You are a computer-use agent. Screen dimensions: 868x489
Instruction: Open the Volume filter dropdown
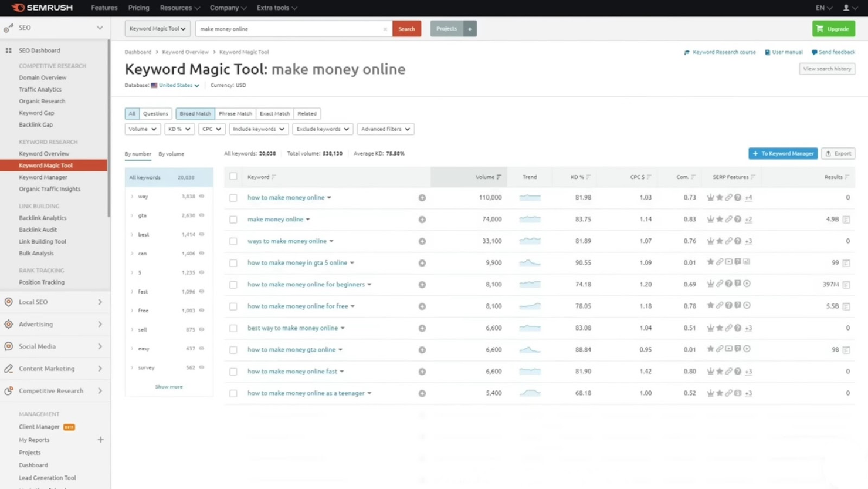143,129
